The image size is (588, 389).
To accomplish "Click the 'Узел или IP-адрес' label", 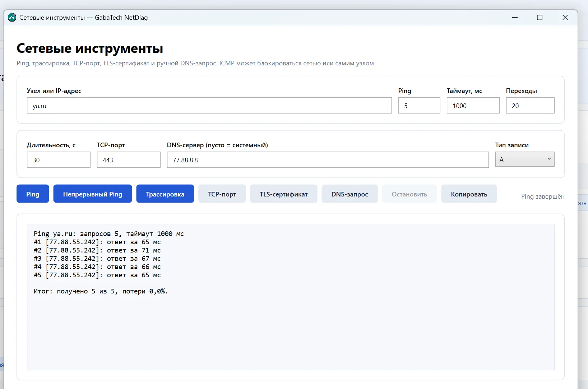I will pyautogui.click(x=54, y=91).
